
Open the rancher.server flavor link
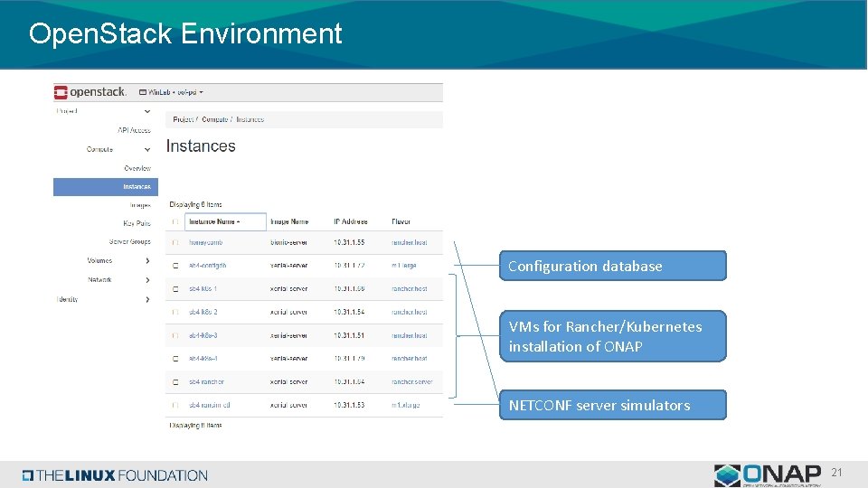[412, 381]
